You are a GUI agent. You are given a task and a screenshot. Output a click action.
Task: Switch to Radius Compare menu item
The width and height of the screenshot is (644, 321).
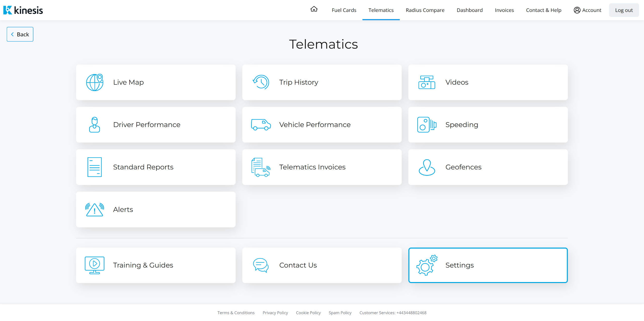(425, 10)
